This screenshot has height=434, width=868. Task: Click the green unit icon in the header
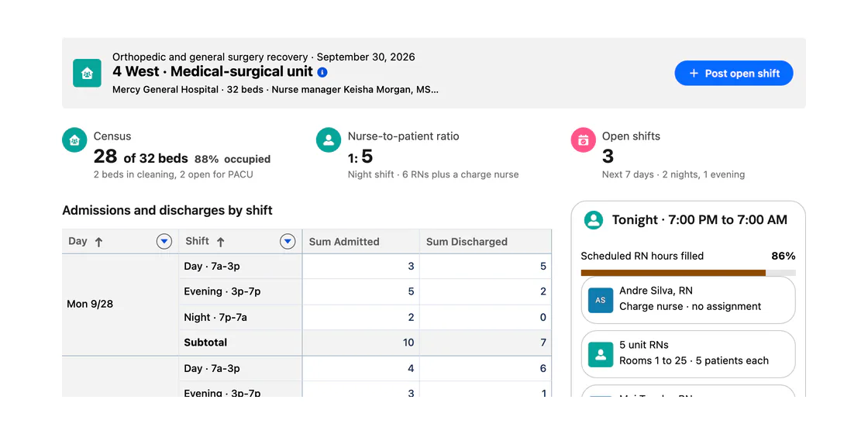[87, 73]
